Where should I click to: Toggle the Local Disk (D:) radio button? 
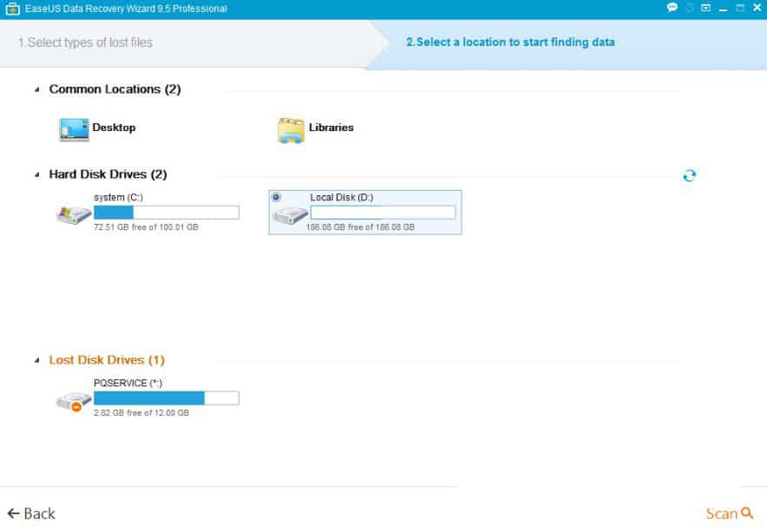pyautogui.click(x=276, y=197)
